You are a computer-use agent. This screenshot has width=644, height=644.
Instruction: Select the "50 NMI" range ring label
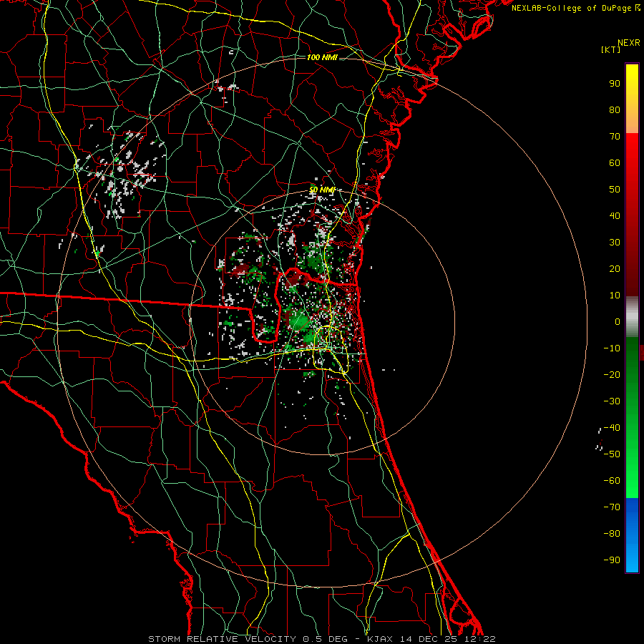point(322,190)
